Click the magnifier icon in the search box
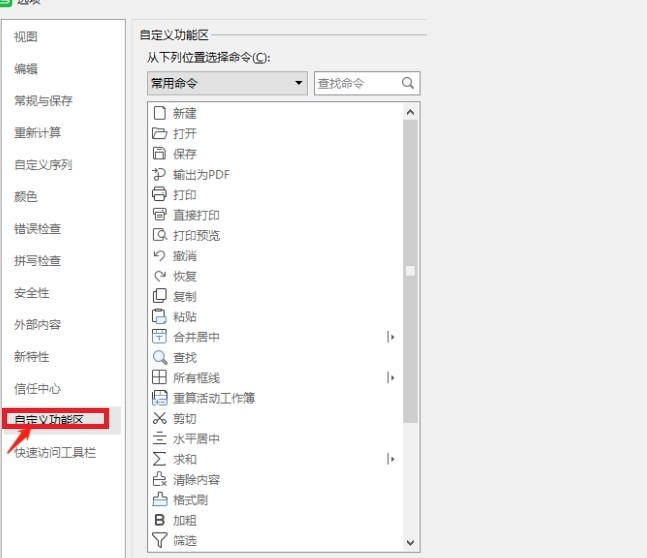The image size is (647, 558). (x=408, y=84)
